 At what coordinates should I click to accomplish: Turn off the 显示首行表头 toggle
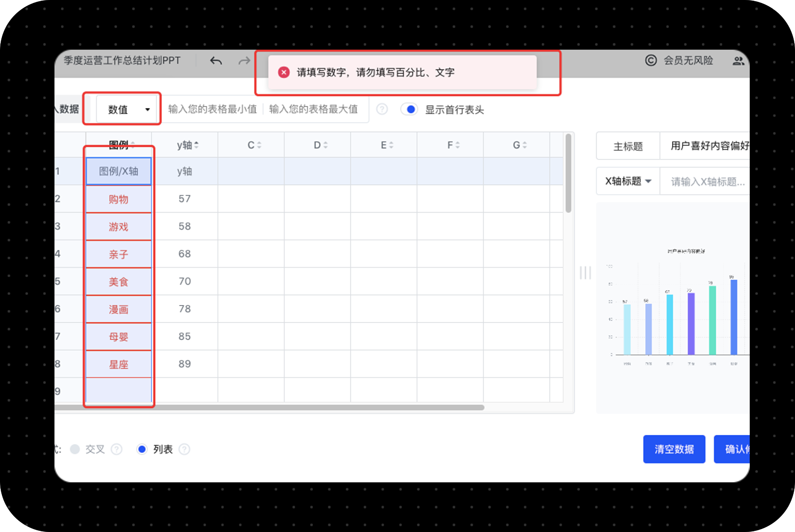(x=409, y=109)
